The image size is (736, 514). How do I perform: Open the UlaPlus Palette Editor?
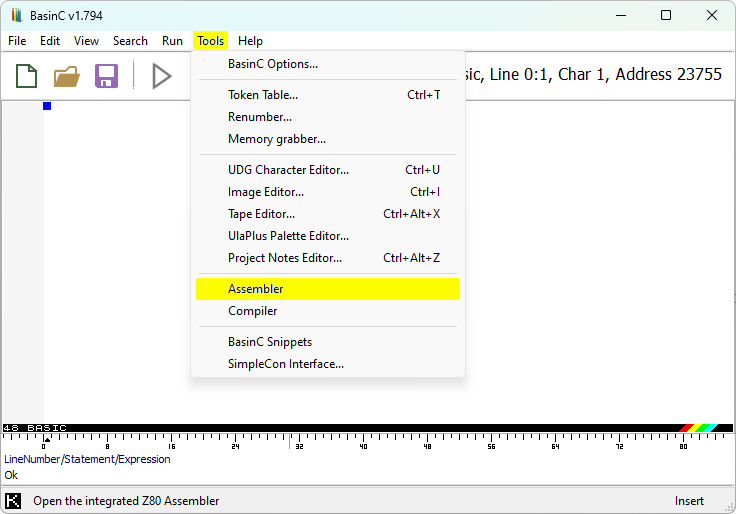pyautogui.click(x=288, y=236)
